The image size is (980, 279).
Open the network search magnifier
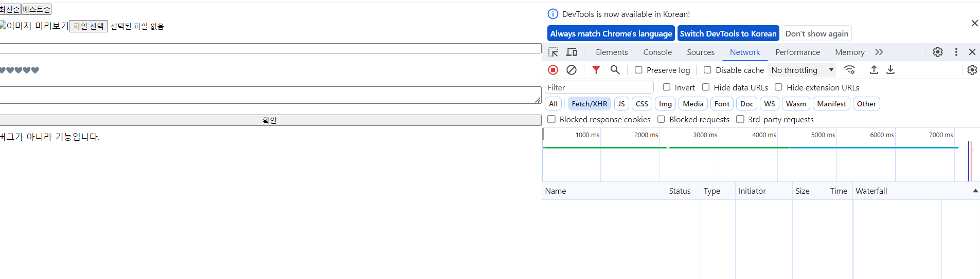click(x=615, y=70)
